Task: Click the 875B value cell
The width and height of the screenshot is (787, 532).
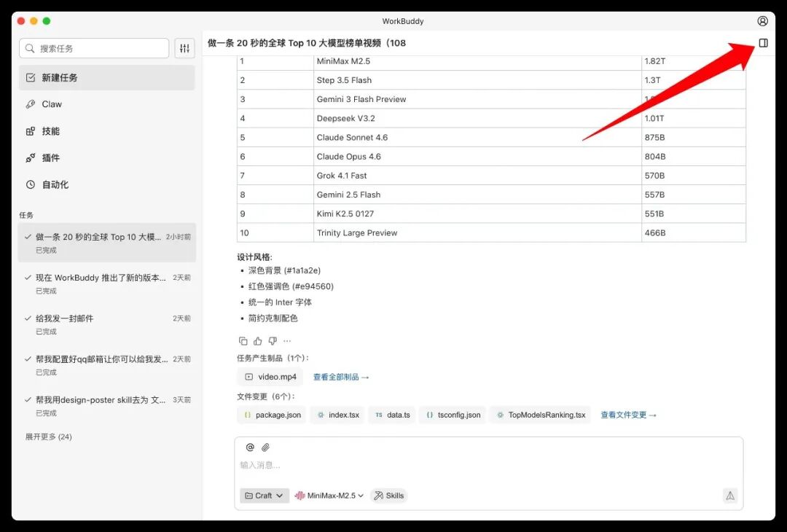Action: pyautogui.click(x=694, y=138)
